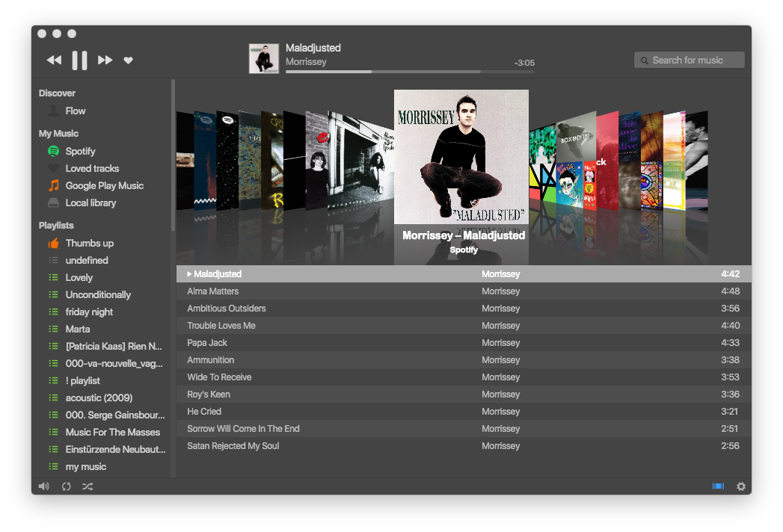783x532 pixels.
Task: Open Loved tracks in My Music
Action: click(93, 169)
